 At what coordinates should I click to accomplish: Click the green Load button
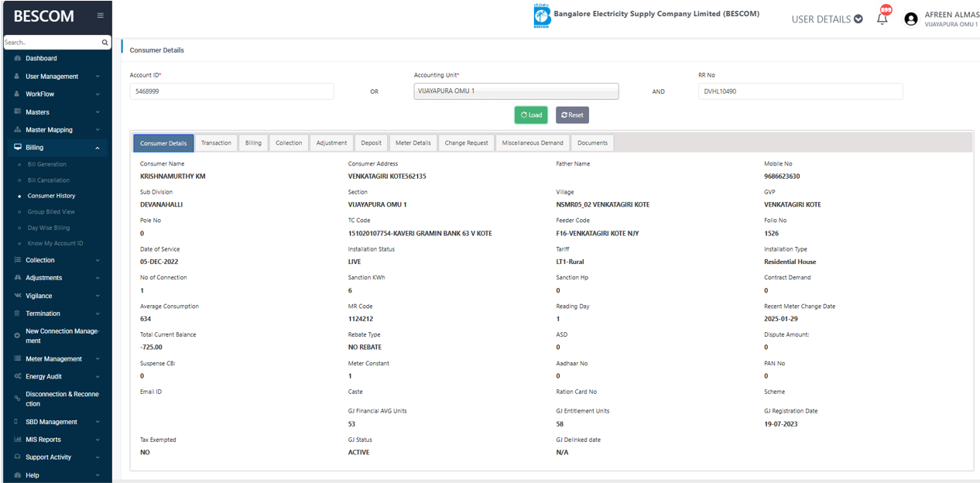pyautogui.click(x=531, y=115)
